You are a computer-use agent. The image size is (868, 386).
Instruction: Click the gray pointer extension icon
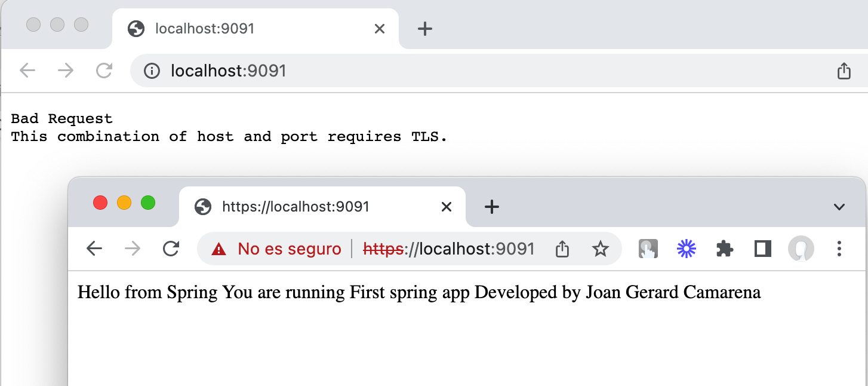[x=648, y=249]
